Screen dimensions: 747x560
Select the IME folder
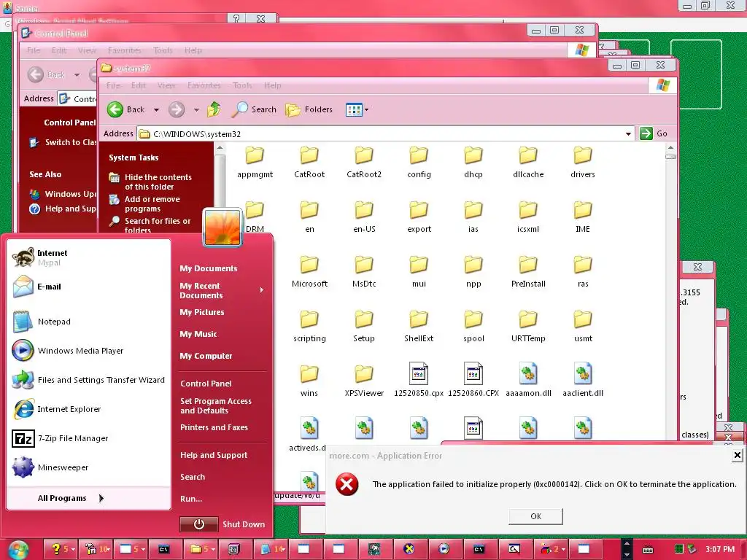pyautogui.click(x=583, y=217)
